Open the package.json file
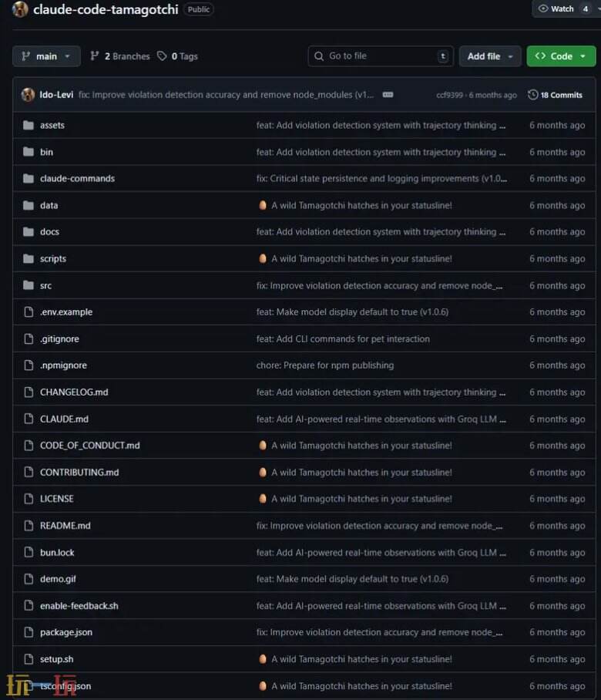601x700 pixels. (x=65, y=632)
